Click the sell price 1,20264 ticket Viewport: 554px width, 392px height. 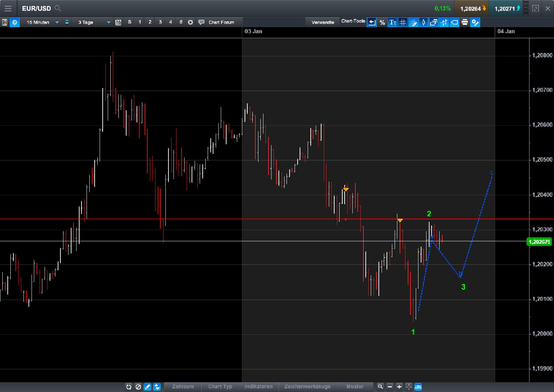point(471,8)
